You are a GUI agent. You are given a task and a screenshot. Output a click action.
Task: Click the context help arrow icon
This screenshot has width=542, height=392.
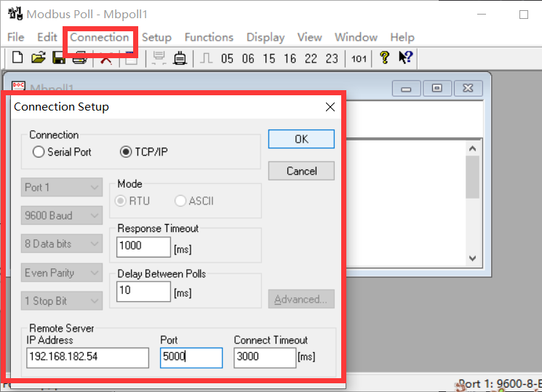click(405, 57)
